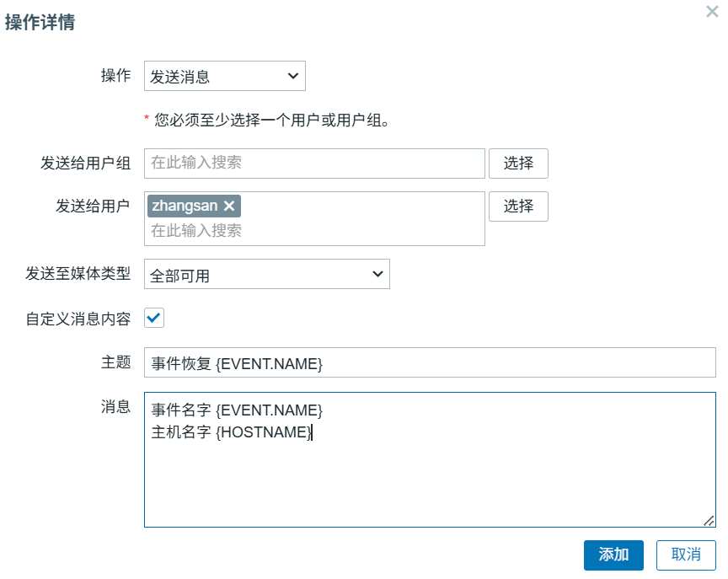Open the 操作 dropdown showing 发送消息
728x579 pixels.
coord(225,76)
